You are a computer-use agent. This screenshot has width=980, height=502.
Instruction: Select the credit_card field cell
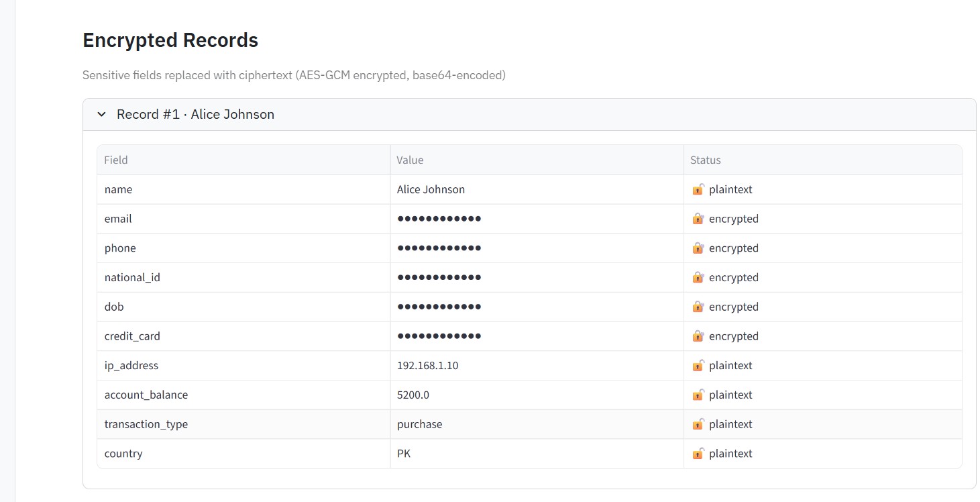pyautogui.click(x=243, y=336)
